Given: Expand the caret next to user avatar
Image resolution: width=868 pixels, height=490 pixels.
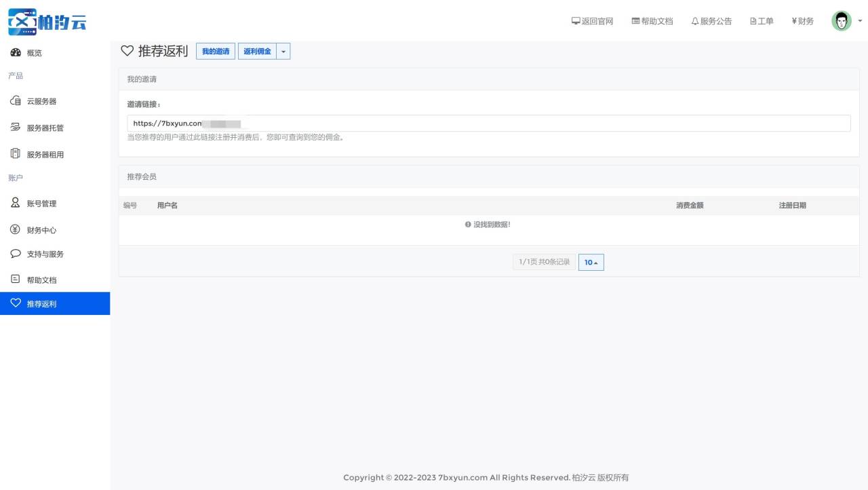Looking at the screenshot, I should pyautogui.click(x=860, y=21).
